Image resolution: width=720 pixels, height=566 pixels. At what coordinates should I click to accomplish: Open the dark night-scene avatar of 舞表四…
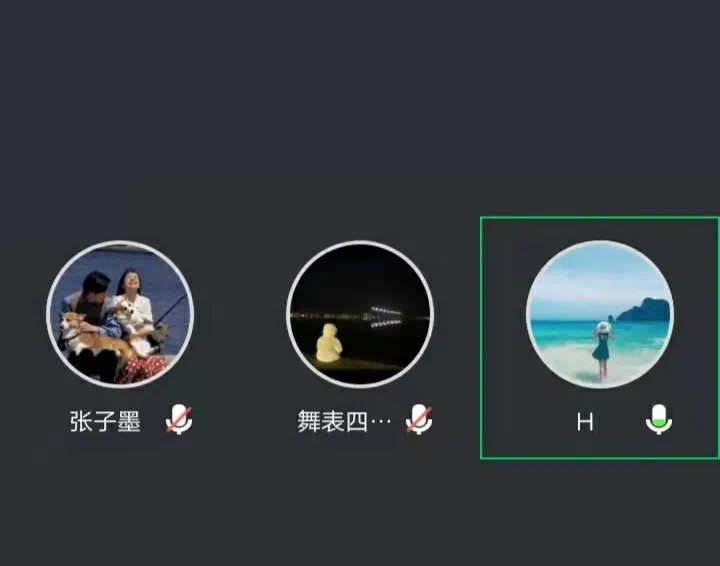[x=360, y=314]
